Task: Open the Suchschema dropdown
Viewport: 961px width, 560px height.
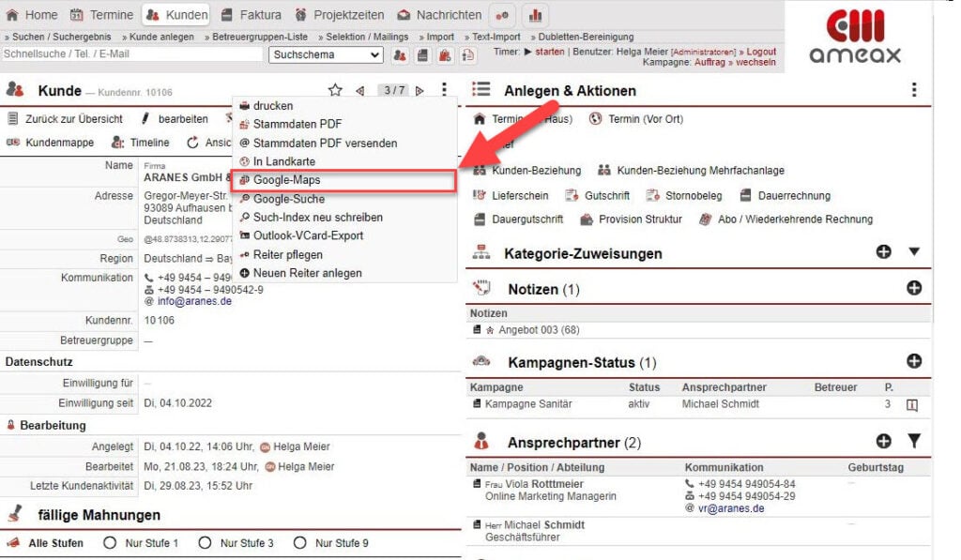Action: click(325, 55)
